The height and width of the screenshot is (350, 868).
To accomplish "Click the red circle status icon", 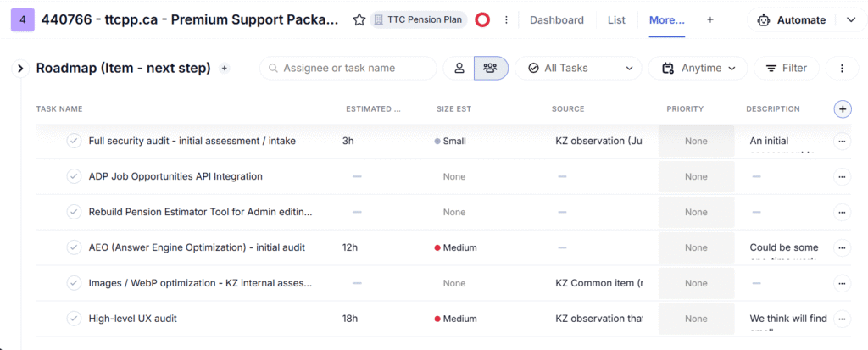I will [x=482, y=20].
